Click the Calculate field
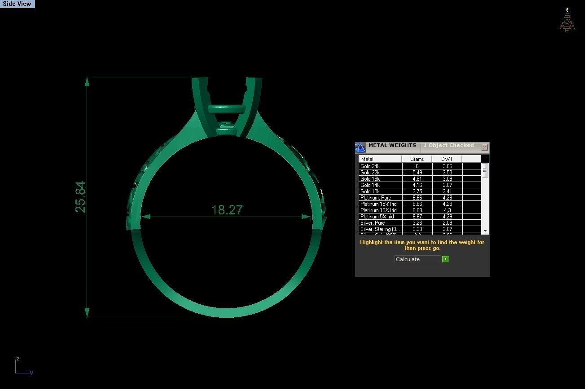This screenshot has width=588, height=391. coord(418,259)
